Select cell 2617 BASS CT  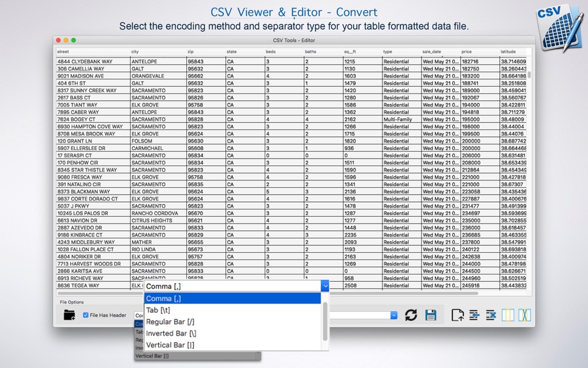(93, 98)
